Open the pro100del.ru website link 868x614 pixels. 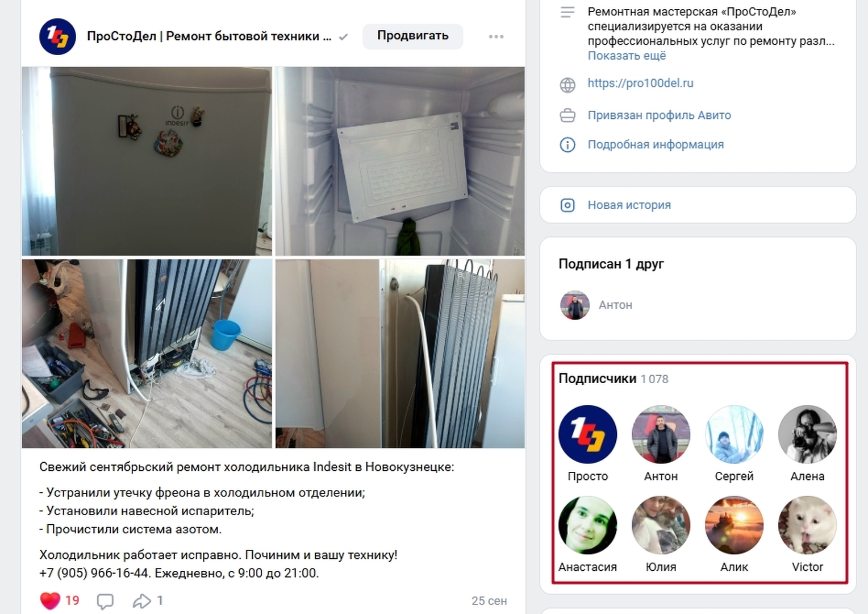[640, 83]
